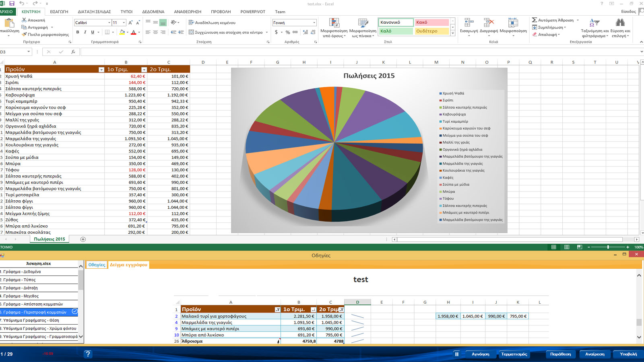
Task: Select the Οδηγίες tab in instructions panel
Action: tap(97, 265)
